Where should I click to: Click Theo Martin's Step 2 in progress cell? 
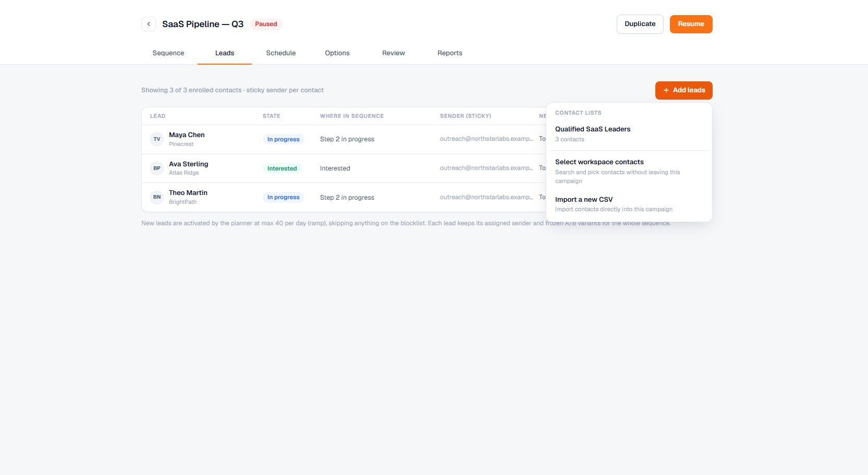347,198
